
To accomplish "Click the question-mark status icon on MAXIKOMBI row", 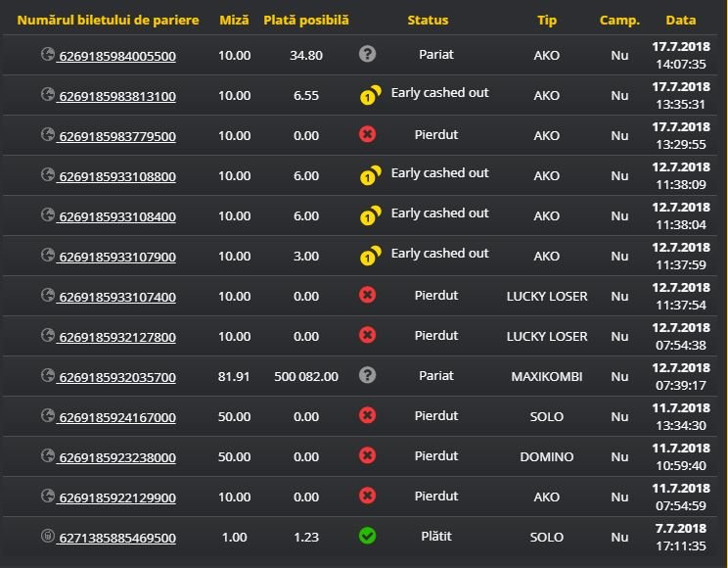I will coord(368,376).
